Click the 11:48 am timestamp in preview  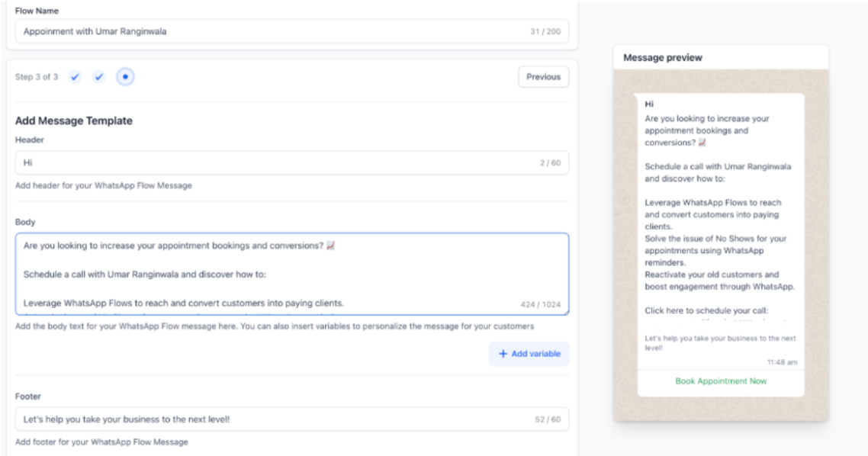[x=782, y=362]
